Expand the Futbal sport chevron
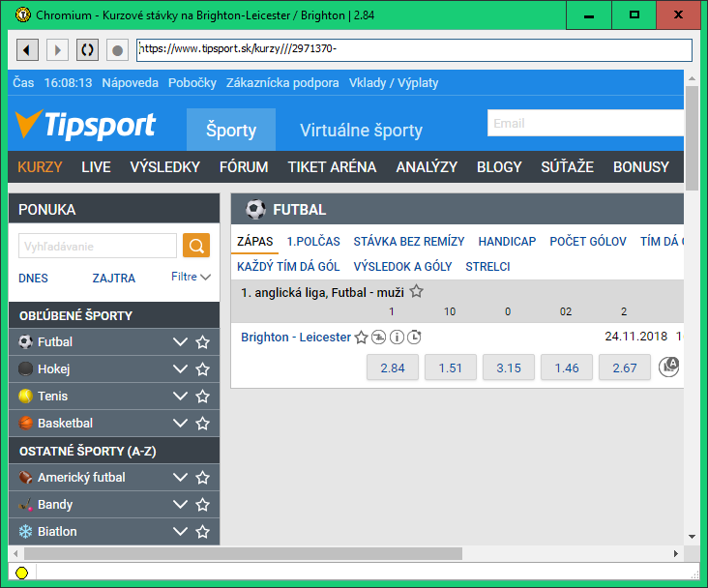This screenshot has width=708, height=588. 180,342
